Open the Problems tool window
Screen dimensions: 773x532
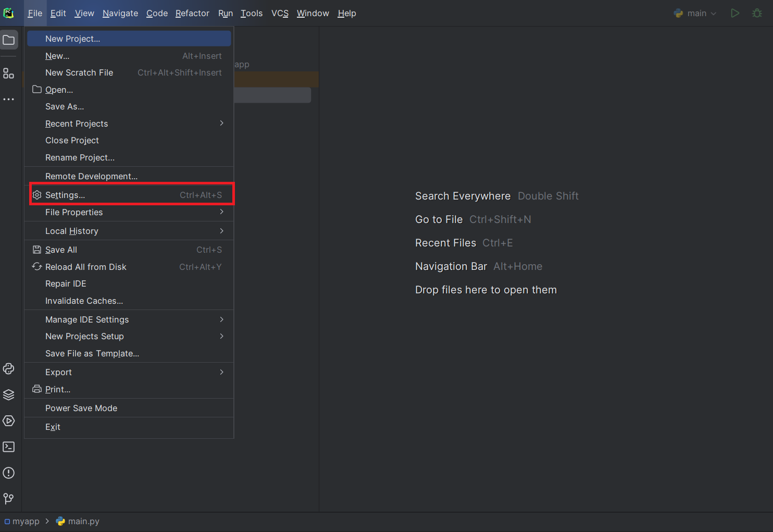[x=8, y=473]
